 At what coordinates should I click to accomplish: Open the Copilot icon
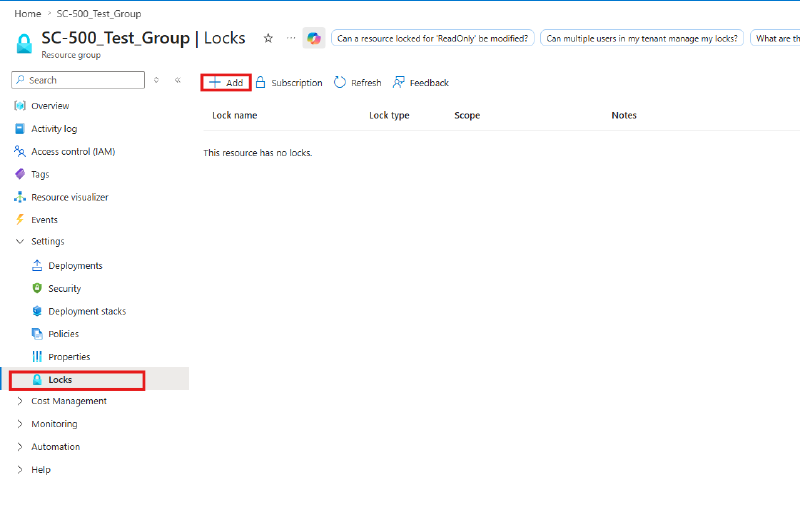[314, 38]
